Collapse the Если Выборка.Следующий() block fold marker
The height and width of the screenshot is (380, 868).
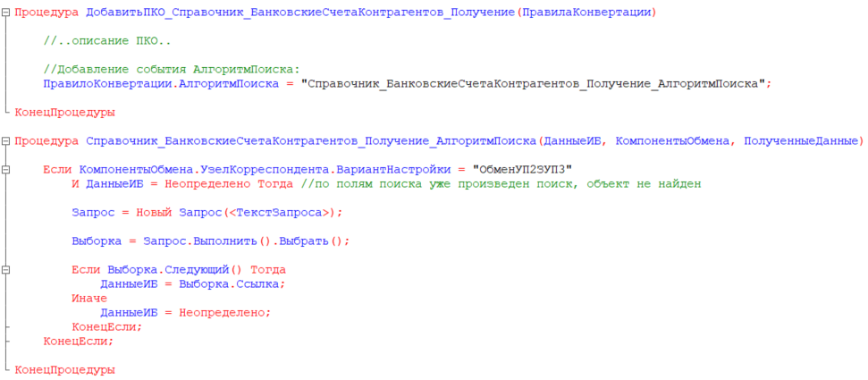(x=6, y=270)
